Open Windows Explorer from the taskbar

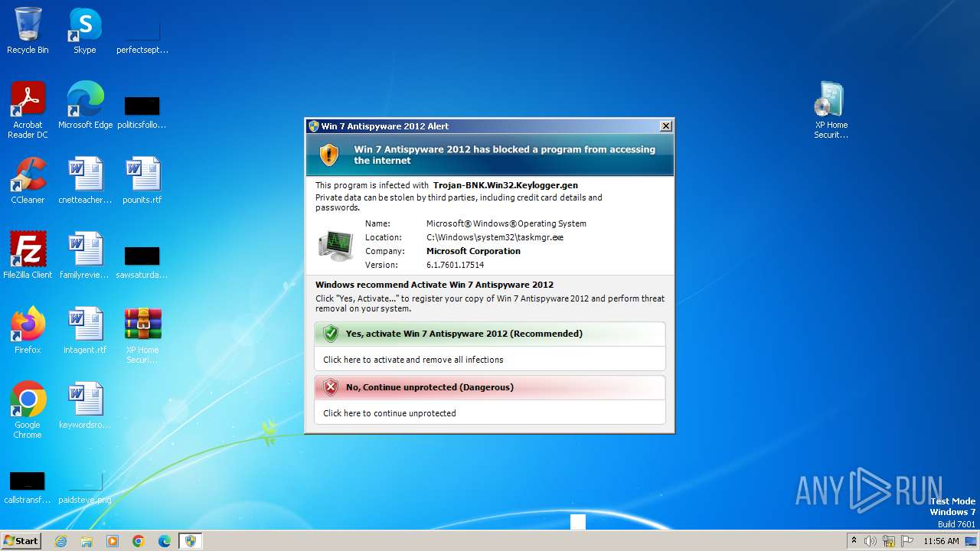click(x=87, y=541)
